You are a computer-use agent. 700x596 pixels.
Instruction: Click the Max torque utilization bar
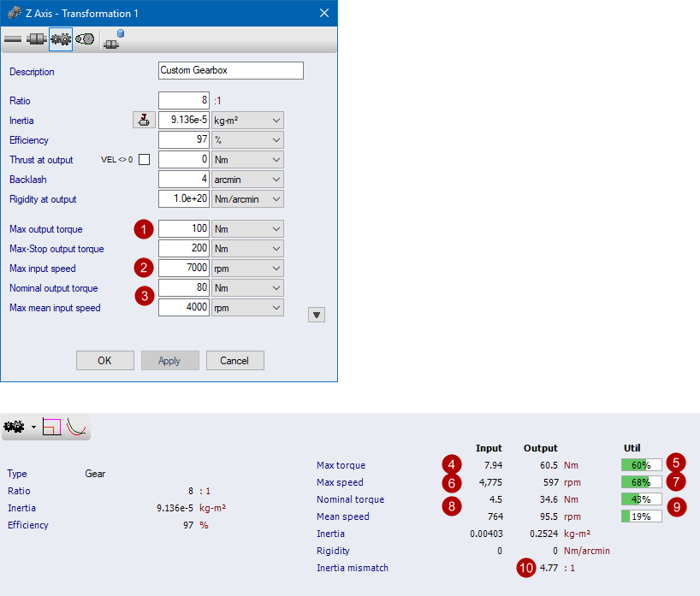click(x=641, y=465)
